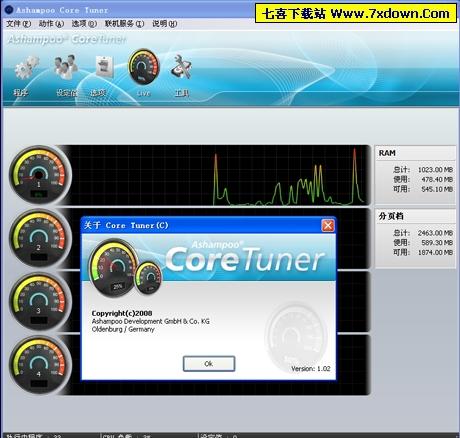This screenshot has width=460, height=438.
Task: Click the 分页档 pagefile panel header
Action: tap(415, 216)
